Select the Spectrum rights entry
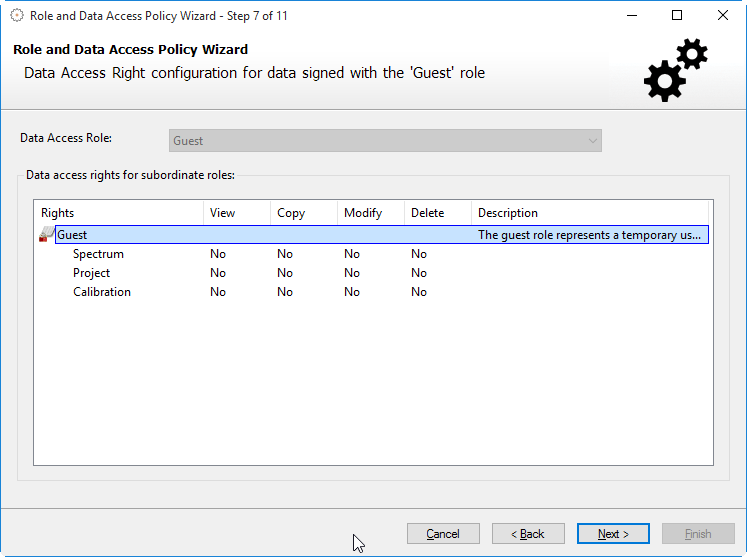 point(98,254)
